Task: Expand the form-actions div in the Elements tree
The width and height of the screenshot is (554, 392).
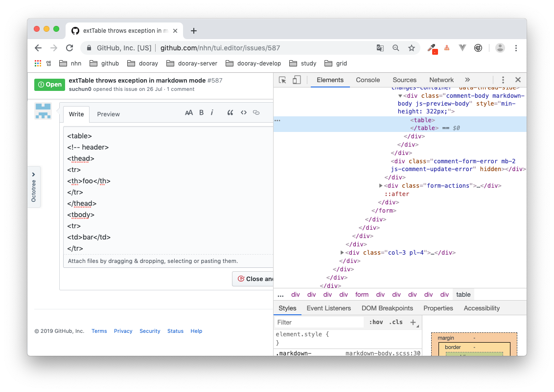Action: [381, 185]
